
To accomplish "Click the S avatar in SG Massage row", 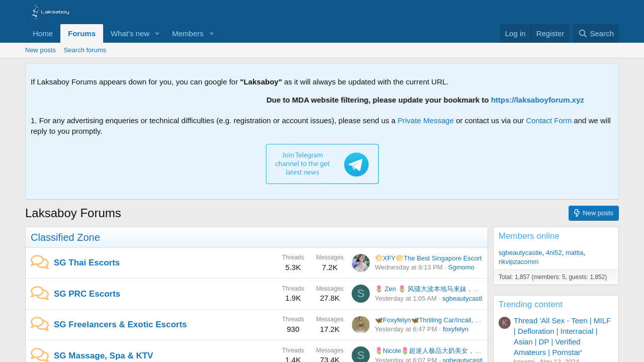I will tap(361, 354).
